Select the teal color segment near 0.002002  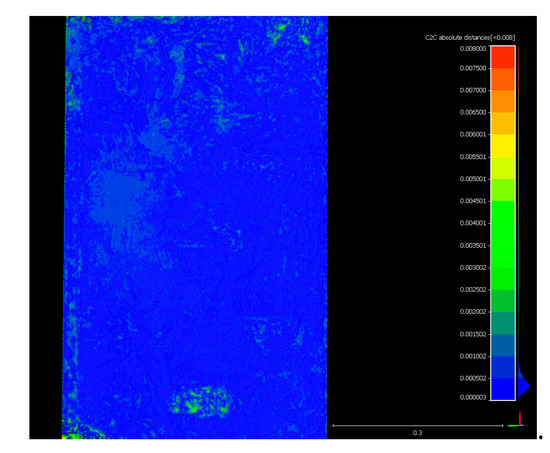coord(503,323)
